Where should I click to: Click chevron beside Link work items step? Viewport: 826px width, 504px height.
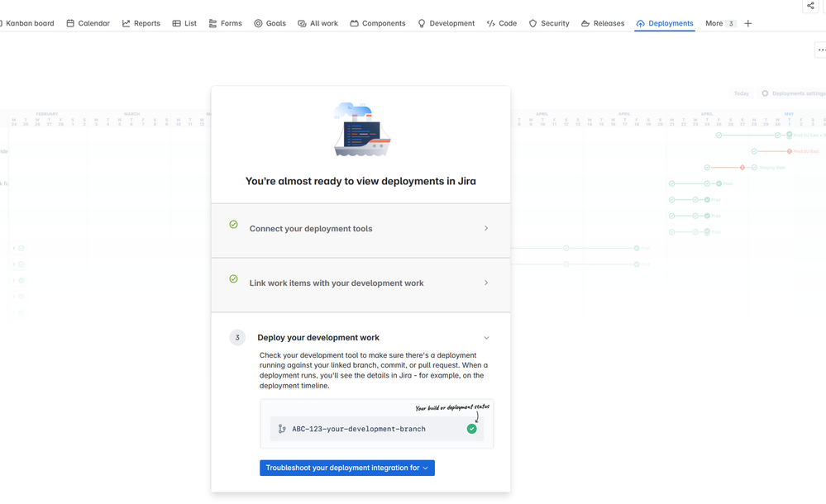486,283
